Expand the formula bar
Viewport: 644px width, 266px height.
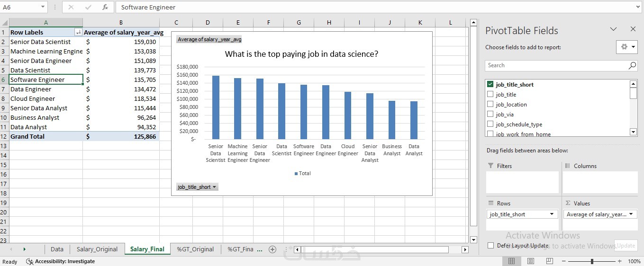(x=637, y=7)
